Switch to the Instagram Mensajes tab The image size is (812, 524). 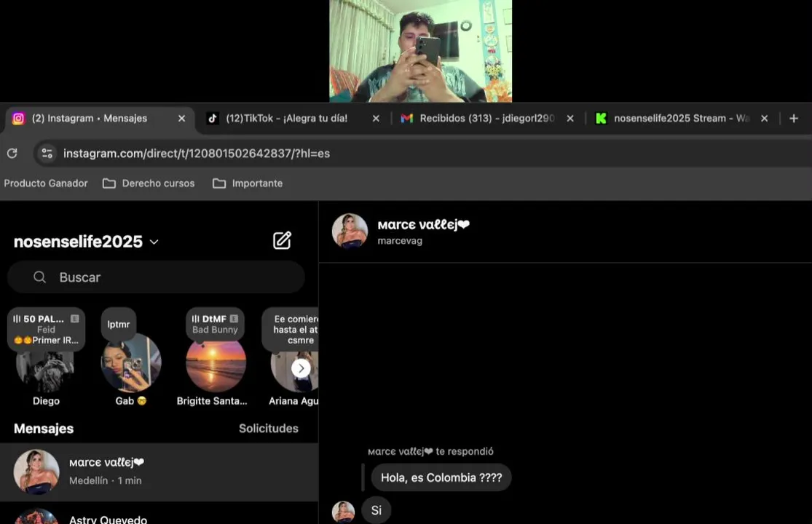(x=98, y=119)
